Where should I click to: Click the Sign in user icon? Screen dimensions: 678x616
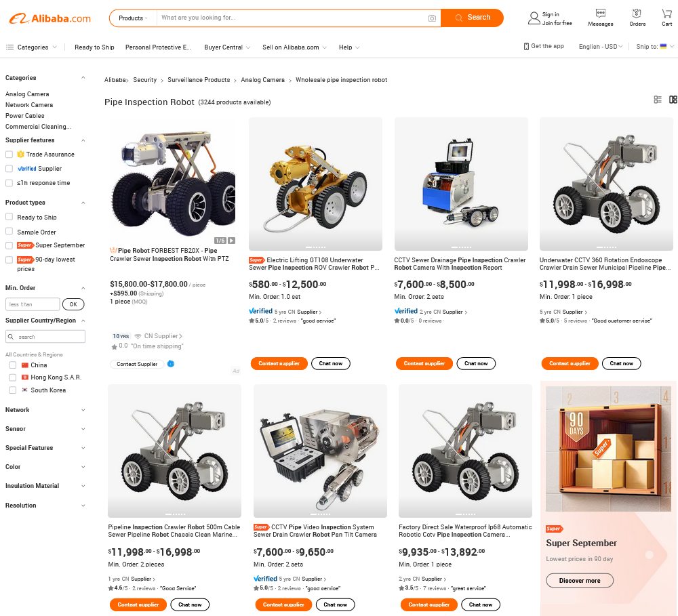534,18
